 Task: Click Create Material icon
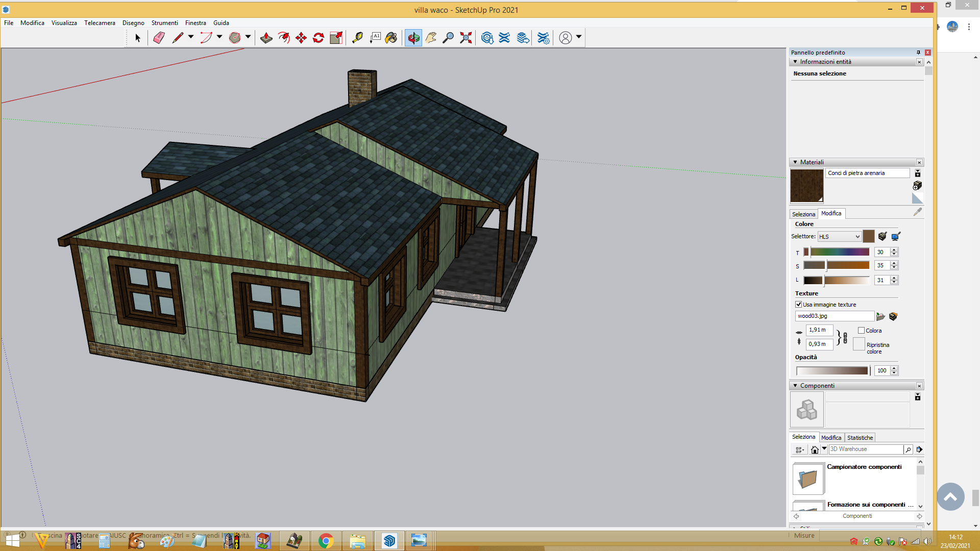(x=917, y=185)
